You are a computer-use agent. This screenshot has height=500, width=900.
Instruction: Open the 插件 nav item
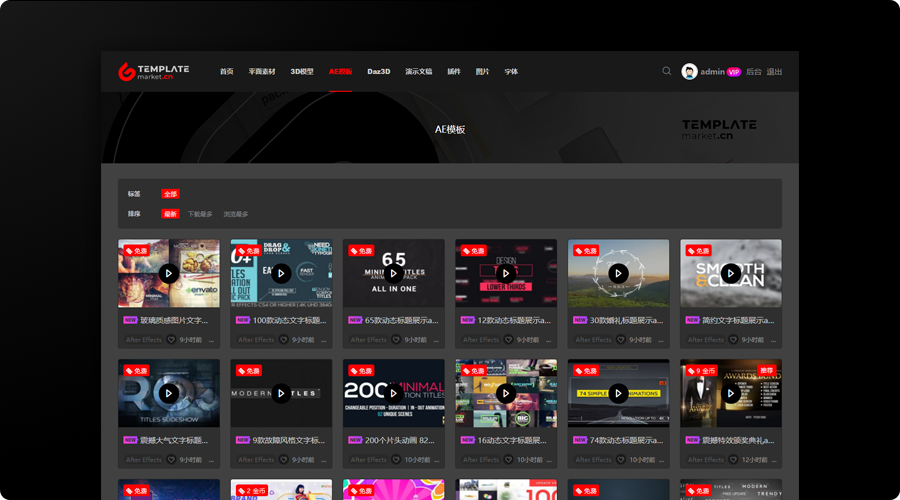coord(454,72)
